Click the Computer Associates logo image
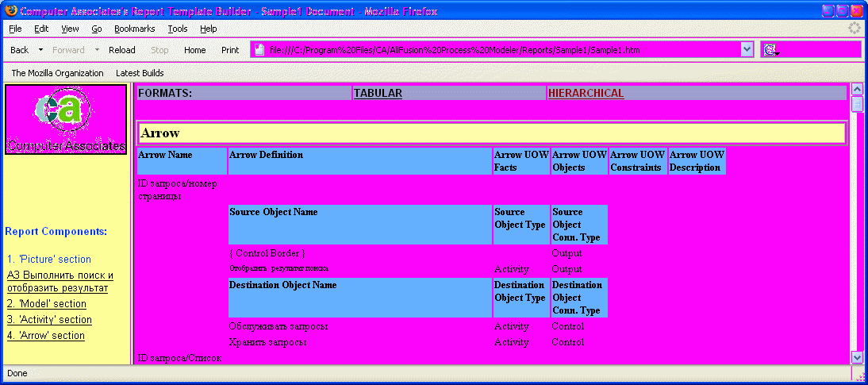Screen dimensions: 868x385 coord(66,119)
